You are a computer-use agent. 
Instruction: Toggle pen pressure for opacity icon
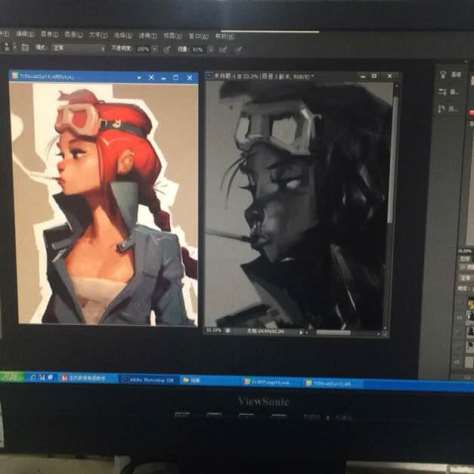tap(167, 50)
